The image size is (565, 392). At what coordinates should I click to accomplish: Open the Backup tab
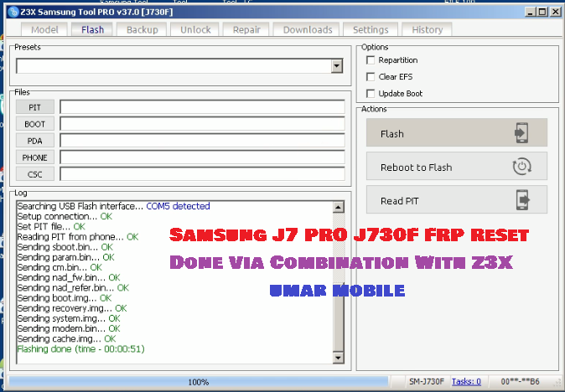(142, 29)
